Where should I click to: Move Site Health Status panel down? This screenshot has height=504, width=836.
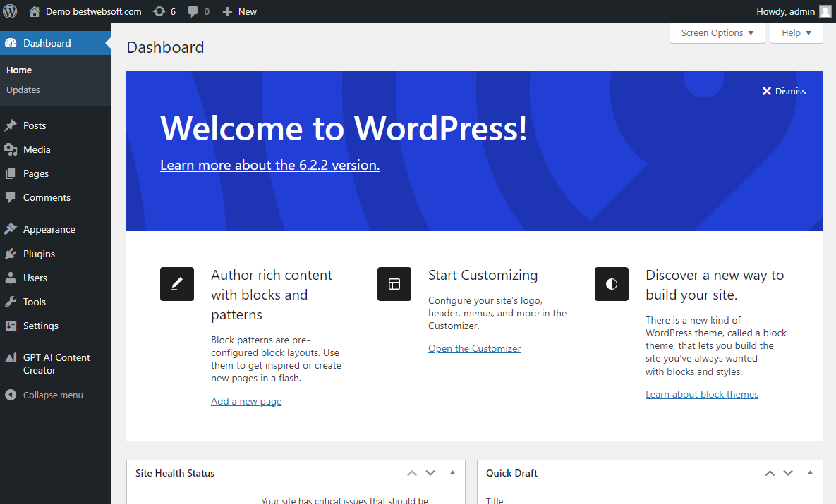430,473
